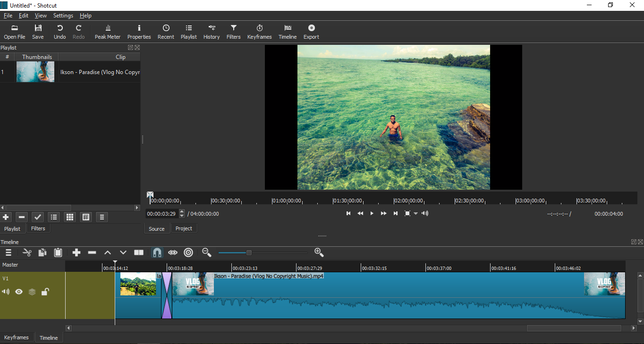Increase timecode with stepper up arrow
Screen dimensions: 644x344
[182, 211]
